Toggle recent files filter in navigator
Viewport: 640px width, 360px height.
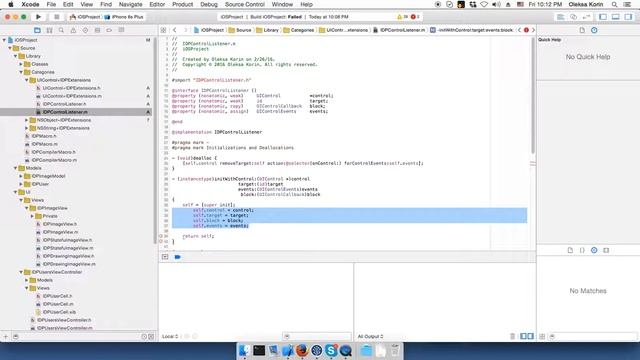pos(144,337)
